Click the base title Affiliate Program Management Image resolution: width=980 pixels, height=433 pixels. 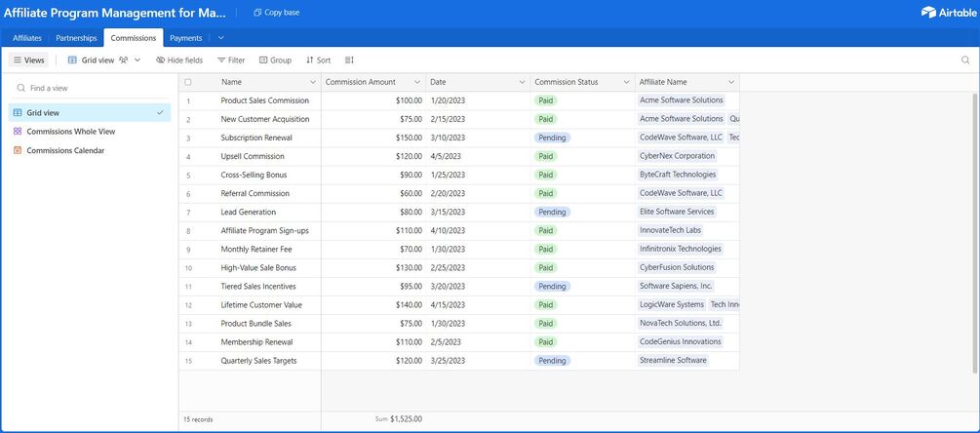pyautogui.click(x=115, y=13)
